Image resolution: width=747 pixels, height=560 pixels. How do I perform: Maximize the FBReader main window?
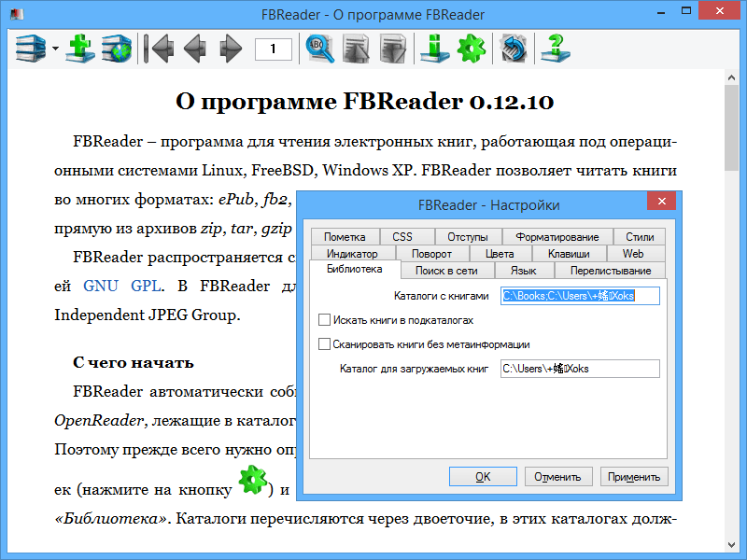tap(686, 11)
